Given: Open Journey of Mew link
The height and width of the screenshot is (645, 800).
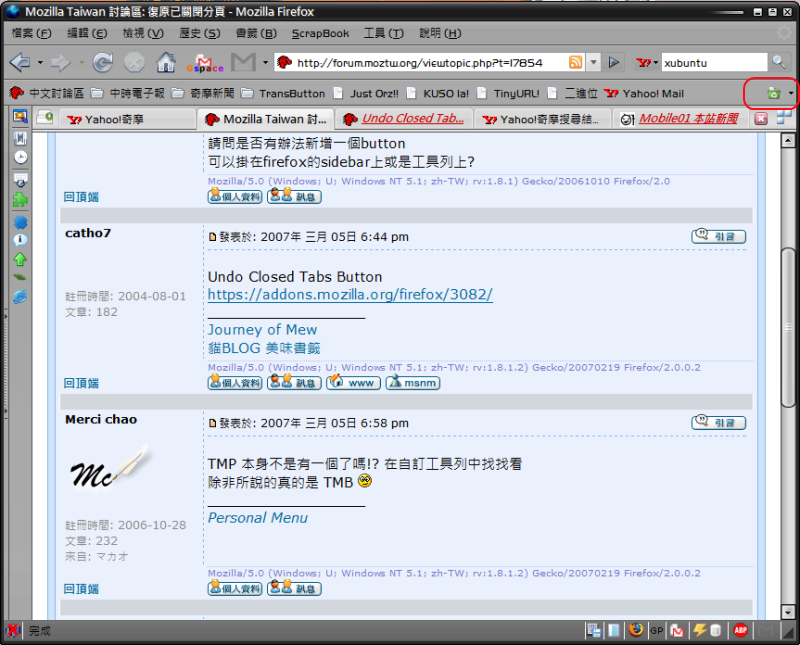Looking at the screenshot, I should pyautogui.click(x=262, y=330).
